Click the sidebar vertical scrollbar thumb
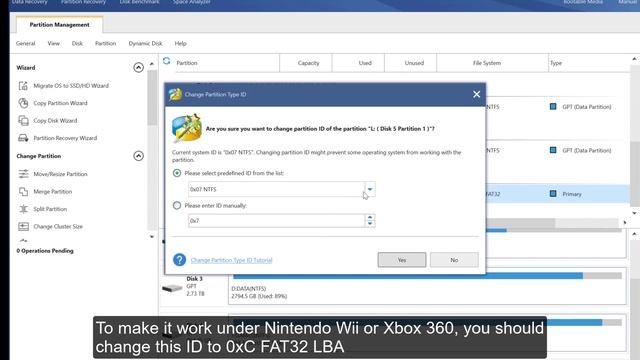Viewport: 640px width, 360px height. pyautogui.click(x=152, y=98)
